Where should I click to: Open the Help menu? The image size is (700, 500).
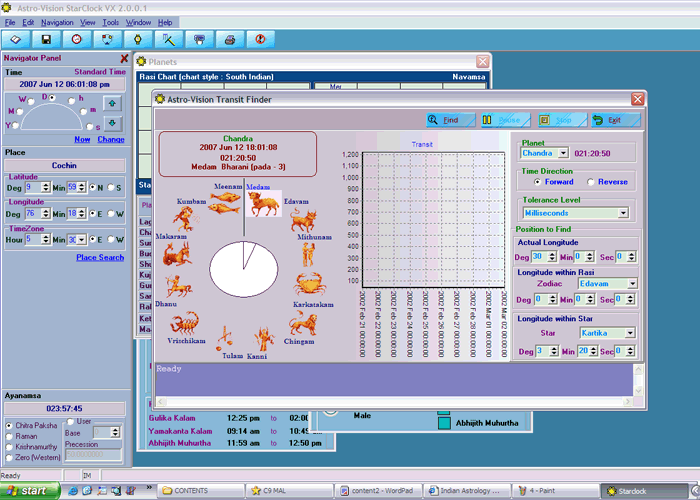click(165, 22)
